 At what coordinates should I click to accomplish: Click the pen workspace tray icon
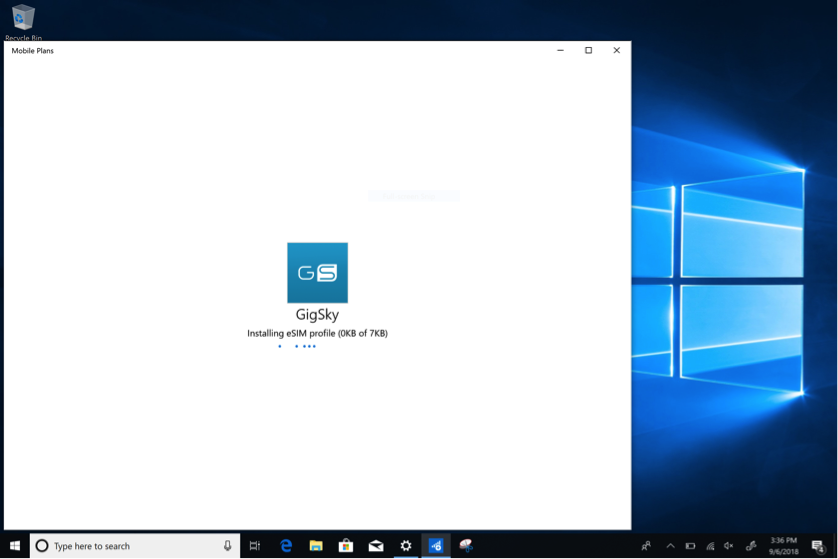point(751,546)
